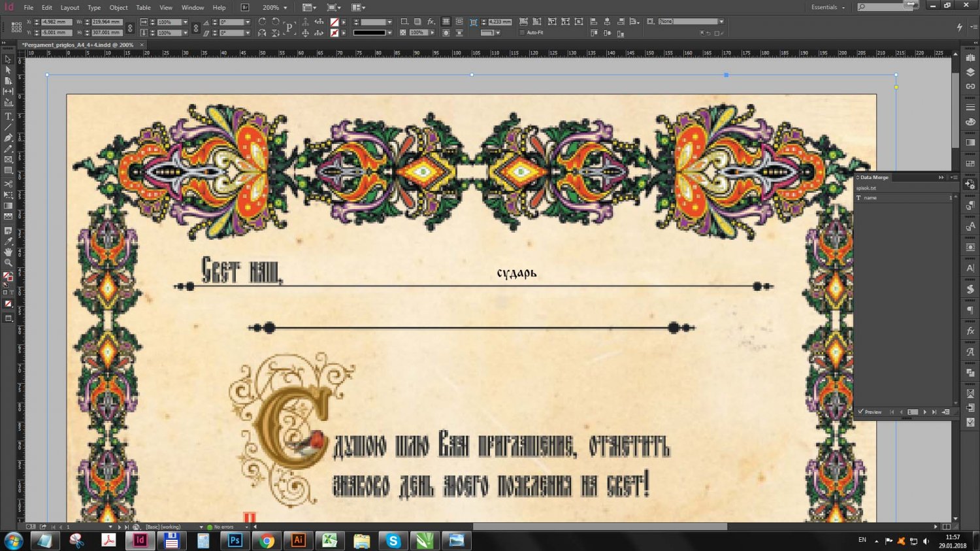Select the Direct Selection tool (white arrow)
980x551 pixels.
tap(8, 70)
